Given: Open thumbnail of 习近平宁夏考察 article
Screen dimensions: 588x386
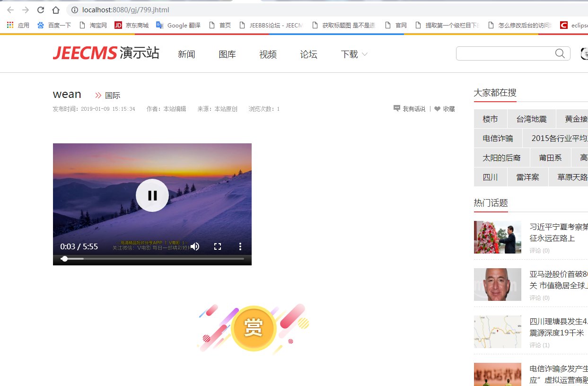Looking at the screenshot, I should pyautogui.click(x=498, y=237).
